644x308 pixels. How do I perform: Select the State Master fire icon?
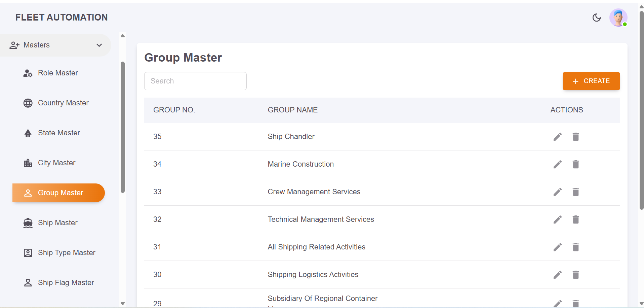[x=28, y=133]
